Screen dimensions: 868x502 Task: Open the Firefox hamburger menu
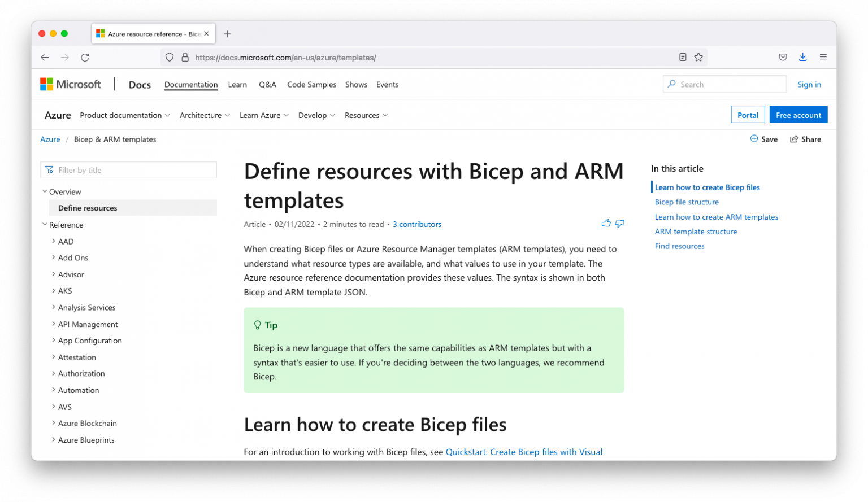823,58
